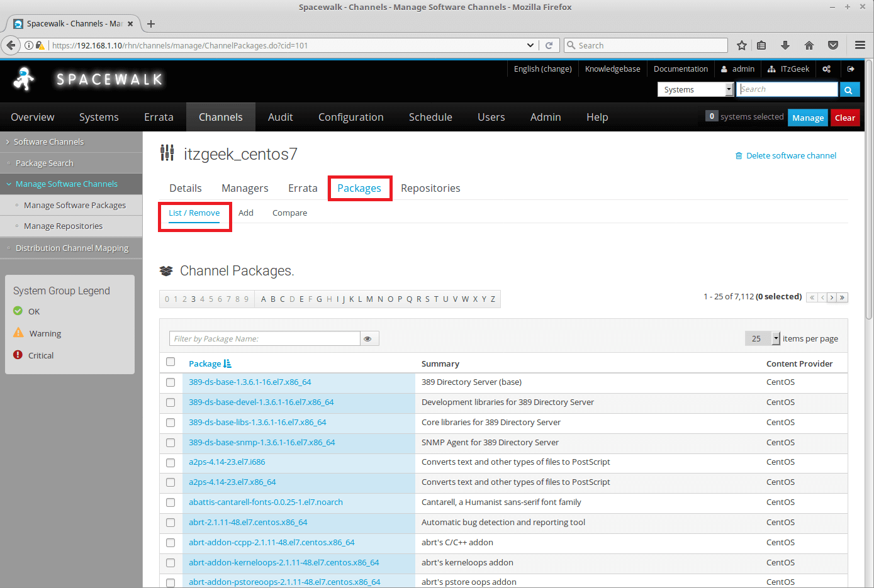Open the 389-ds-base-libs package link

[x=258, y=422]
